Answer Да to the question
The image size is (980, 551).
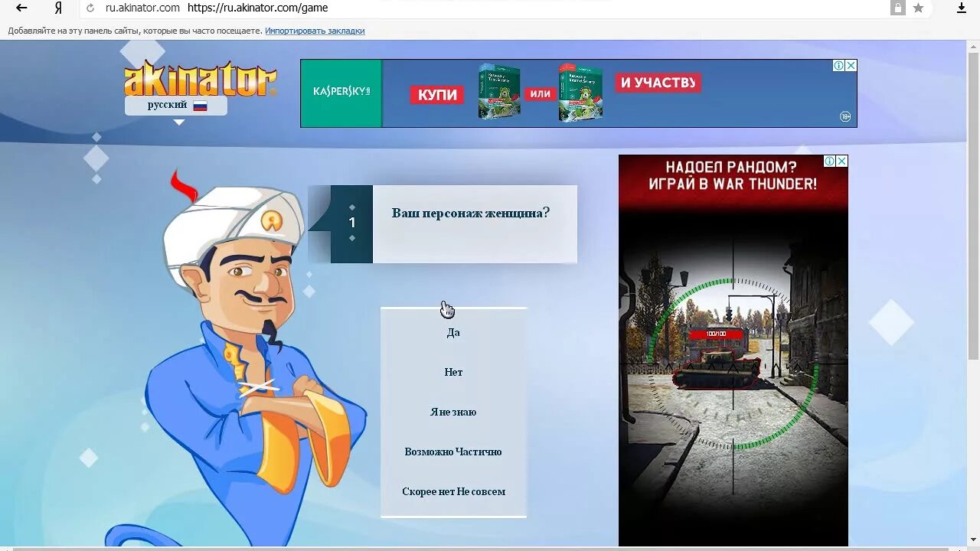[453, 332]
